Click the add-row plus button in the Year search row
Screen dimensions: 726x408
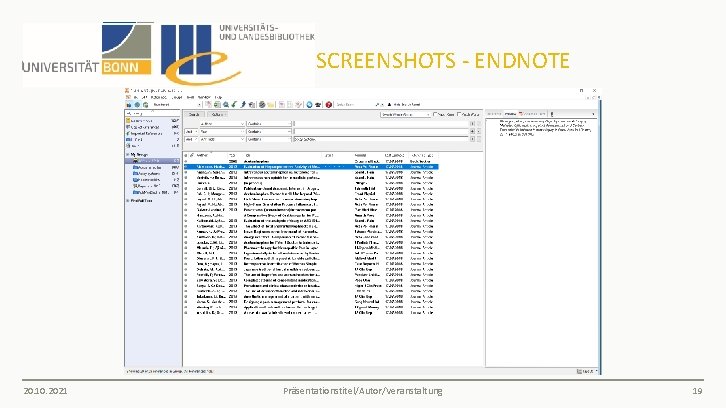coord(472,132)
